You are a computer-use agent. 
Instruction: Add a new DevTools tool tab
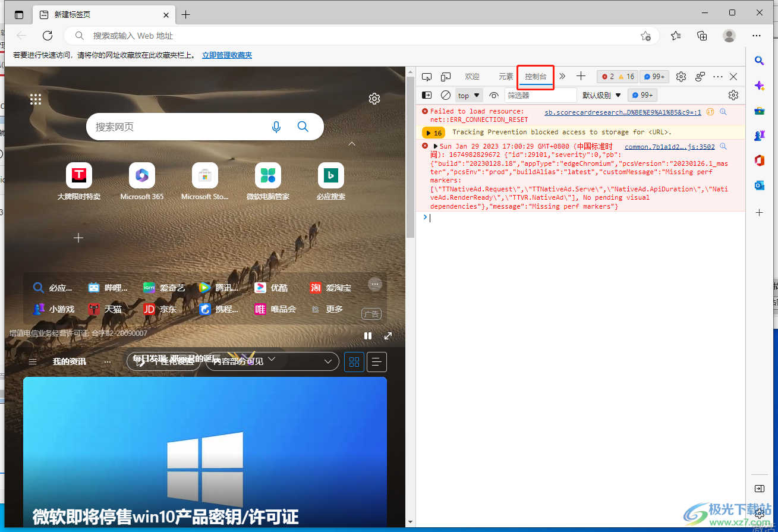click(581, 76)
